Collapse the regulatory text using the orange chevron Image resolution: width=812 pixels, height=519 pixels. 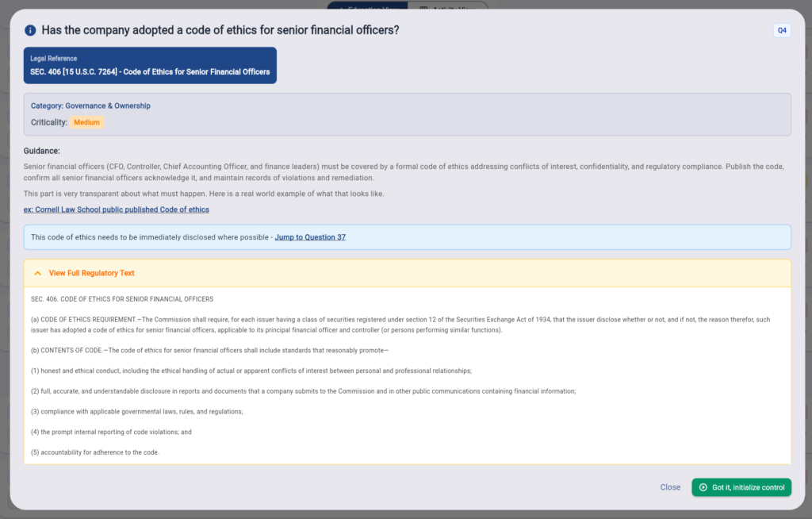tap(38, 273)
